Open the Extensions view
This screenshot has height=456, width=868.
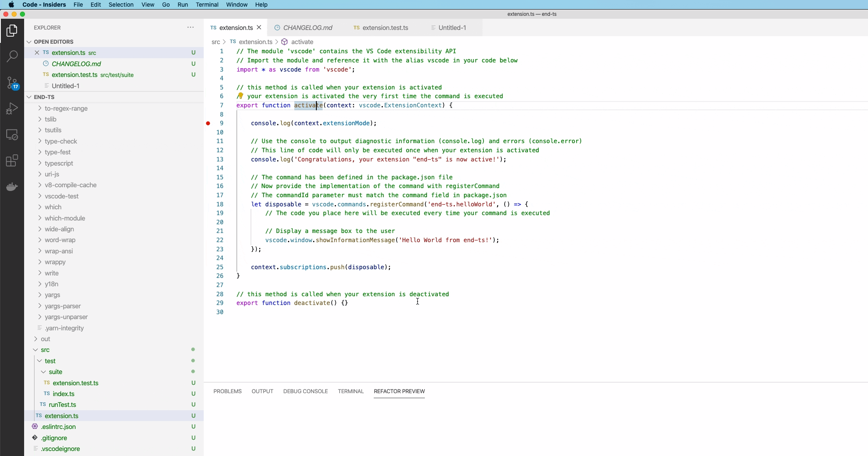[x=12, y=161]
